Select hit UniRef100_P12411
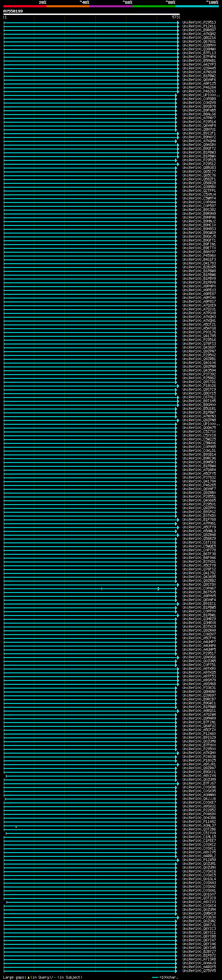The image size is (222, 980). (199, 26)
